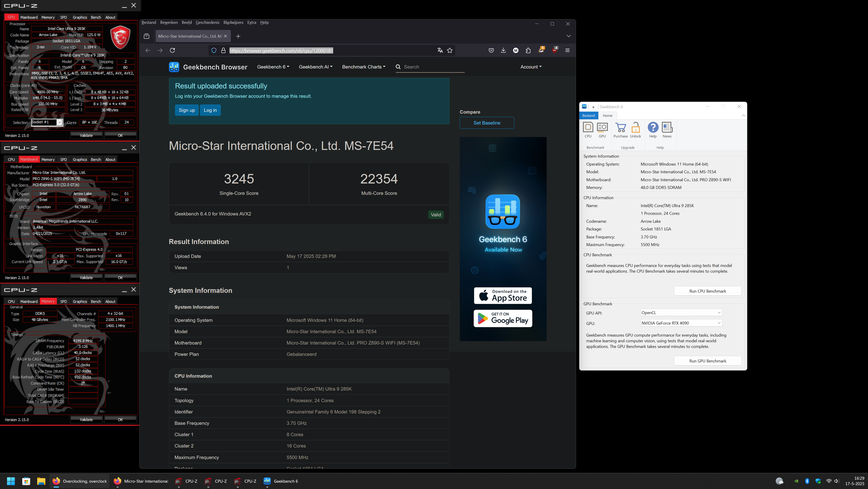Click the Geekbench search input field
868x489 pixels.
pos(433,67)
